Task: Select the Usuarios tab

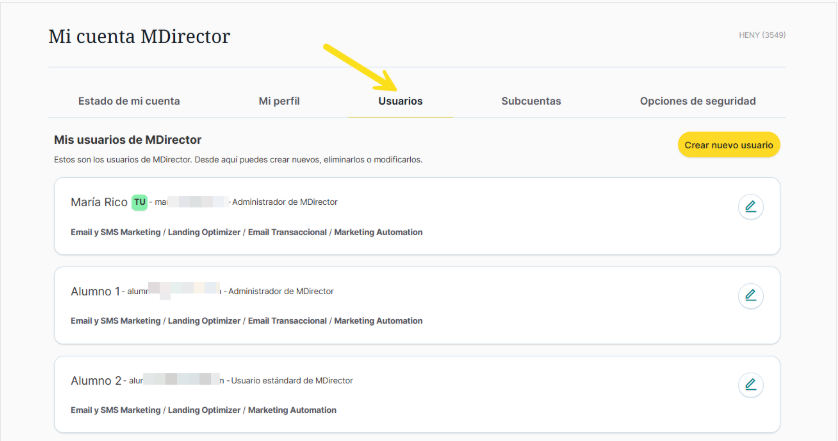Action: (x=400, y=101)
